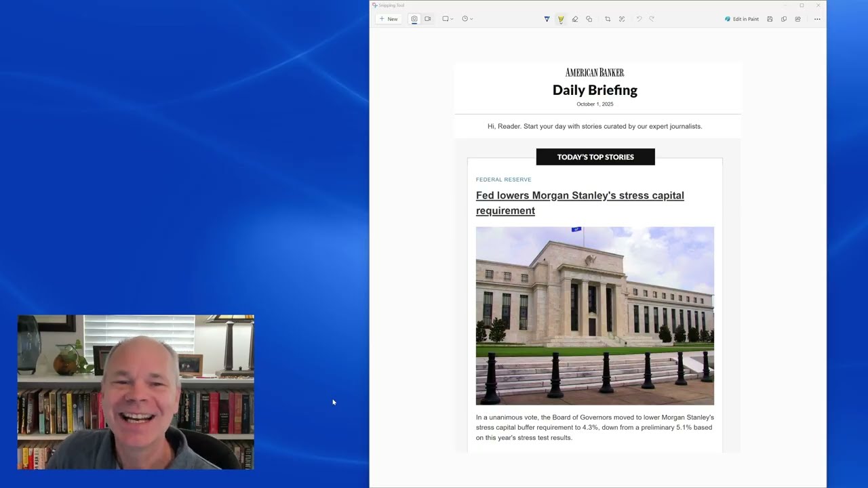868x488 pixels.
Task: Click the TODAY'S TOP STORIES banner
Action: (595, 157)
